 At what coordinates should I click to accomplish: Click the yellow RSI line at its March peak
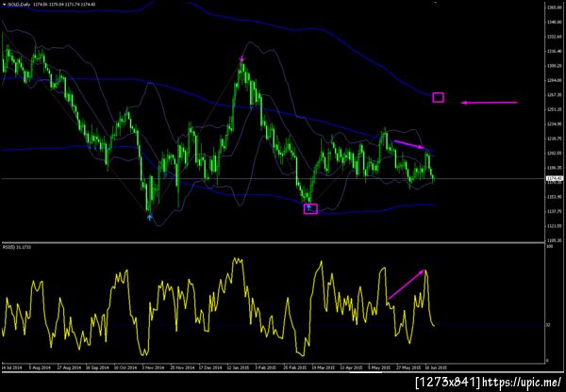pyautogui.click(x=321, y=261)
